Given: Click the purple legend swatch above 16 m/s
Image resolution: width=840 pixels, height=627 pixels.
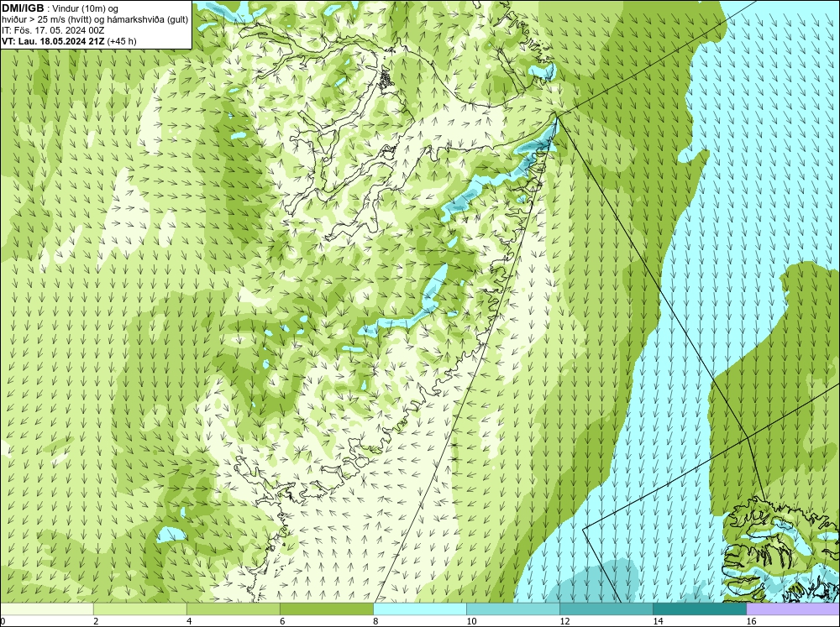Looking at the screenshot, I should click(793, 609).
